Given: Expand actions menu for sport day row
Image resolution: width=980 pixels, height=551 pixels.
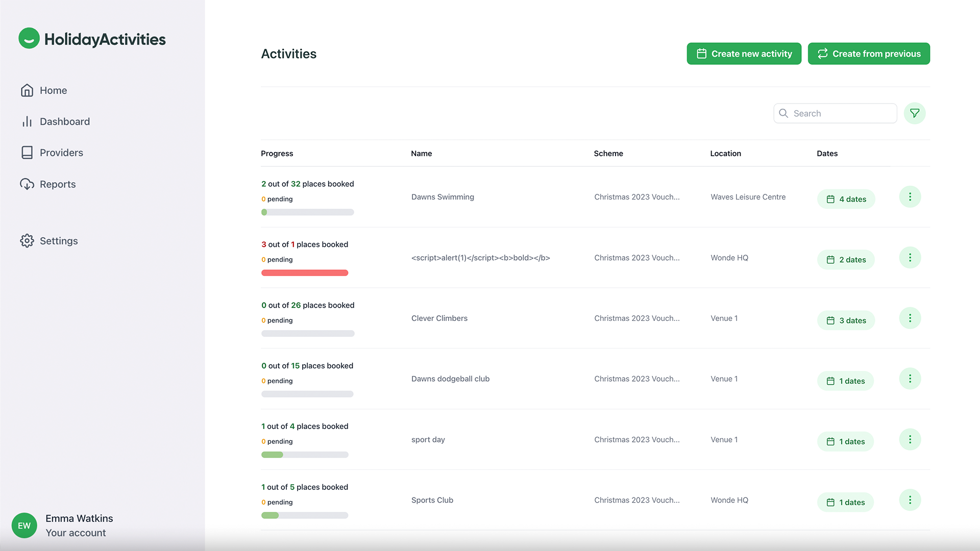Looking at the screenshot, I should coord(910,439).
